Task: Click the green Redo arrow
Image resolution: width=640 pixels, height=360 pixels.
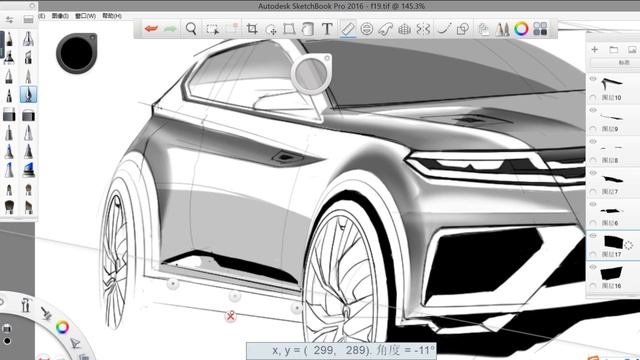Action: [x=170, y=29]
